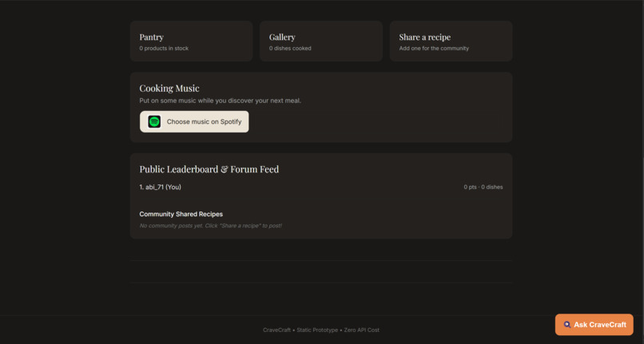Click the Community Shared Recipes heading
The height and width of the screenshot is (344, 644).
point(181,214)
